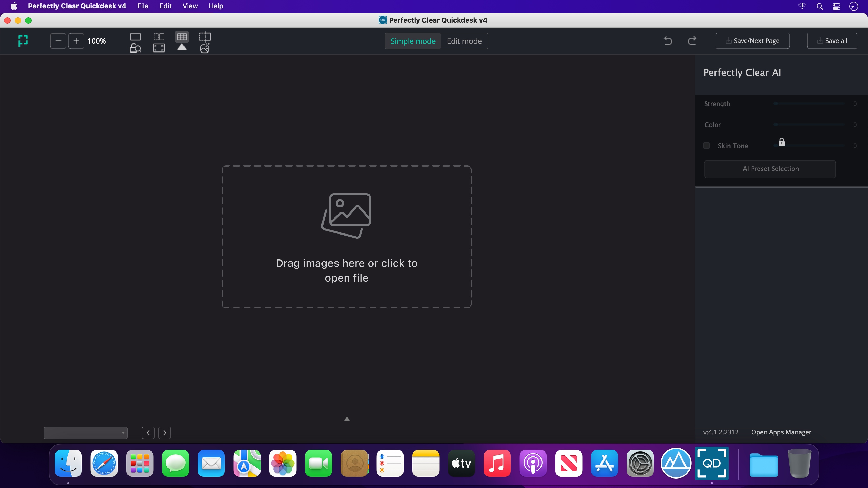Click the lock icon on Skin Tone
Image resolution: width=868 pixels, height=488 pixels.
pos(782,142)
